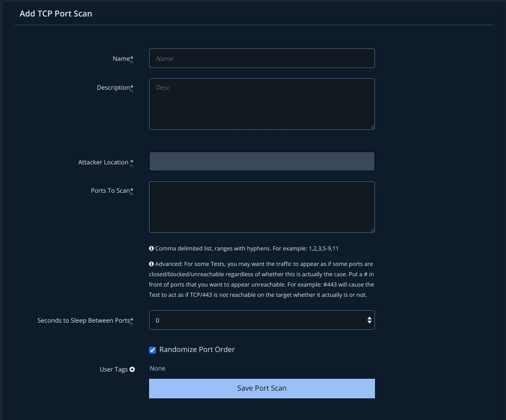
Task: Add a user tag with plus icon
Action: pyautogui.click(x=132, y=369)
